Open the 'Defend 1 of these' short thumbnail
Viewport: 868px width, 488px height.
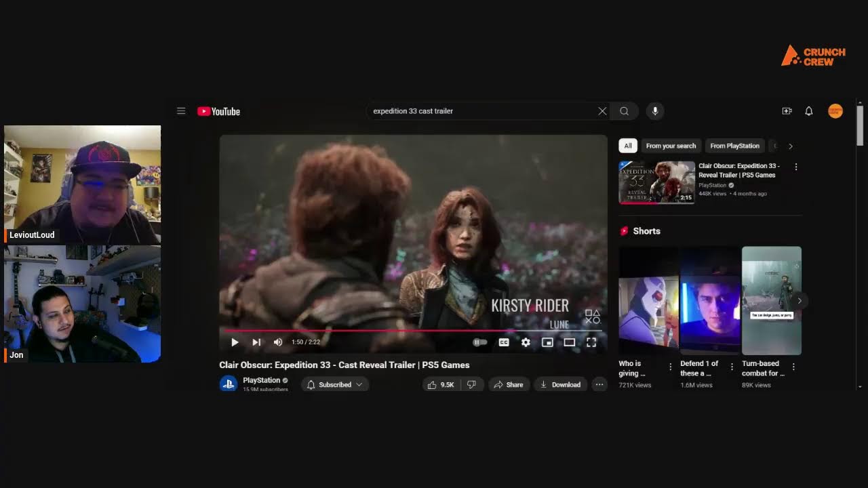[710, 301]
